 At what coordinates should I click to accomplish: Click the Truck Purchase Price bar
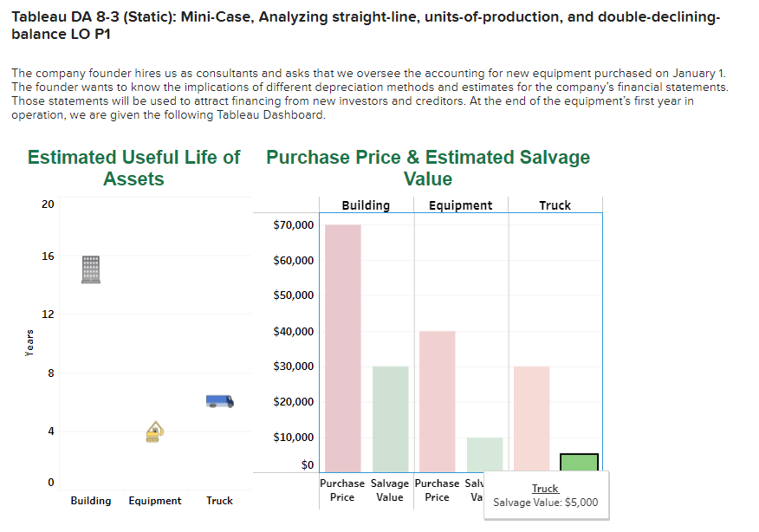point(531,416)
